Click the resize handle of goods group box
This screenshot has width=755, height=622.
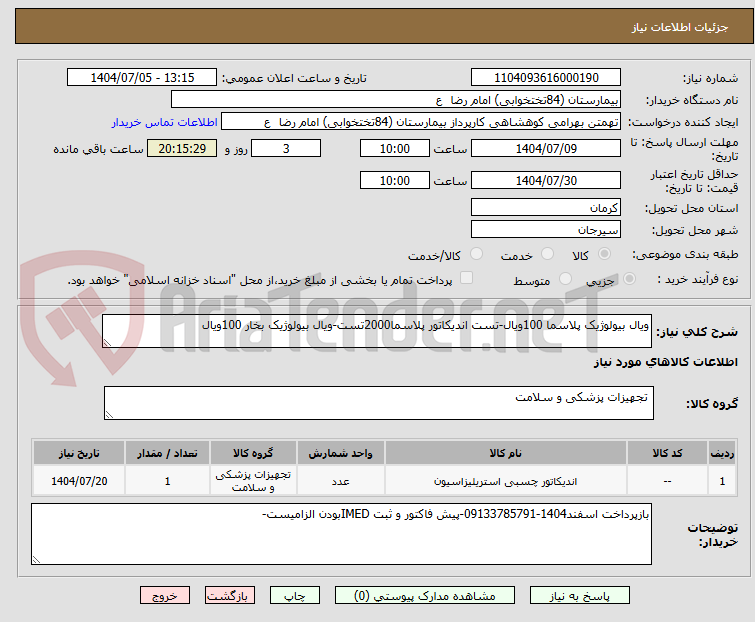pyautogui.click(x=109, y=415)
